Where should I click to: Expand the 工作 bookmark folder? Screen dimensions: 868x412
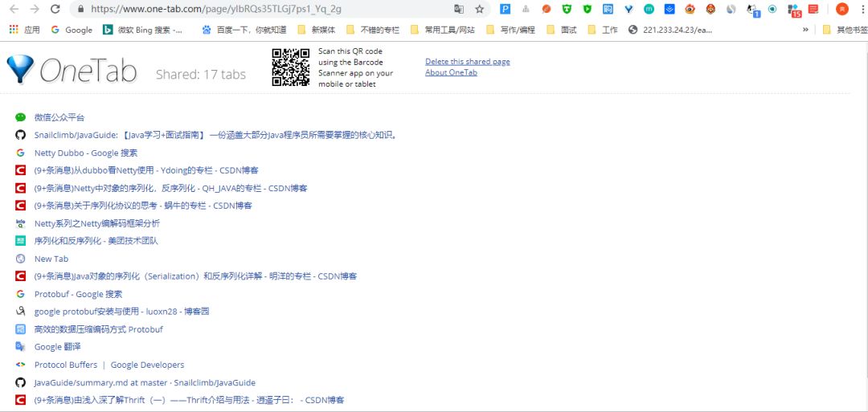coord(602,30)
